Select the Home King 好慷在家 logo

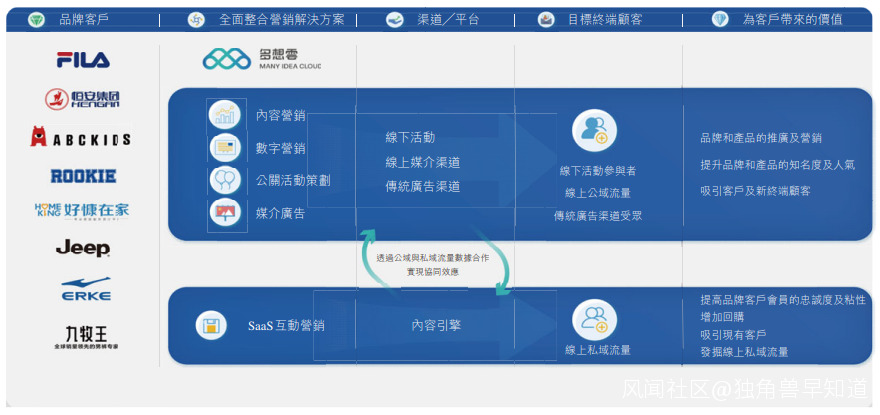point(82,211)
